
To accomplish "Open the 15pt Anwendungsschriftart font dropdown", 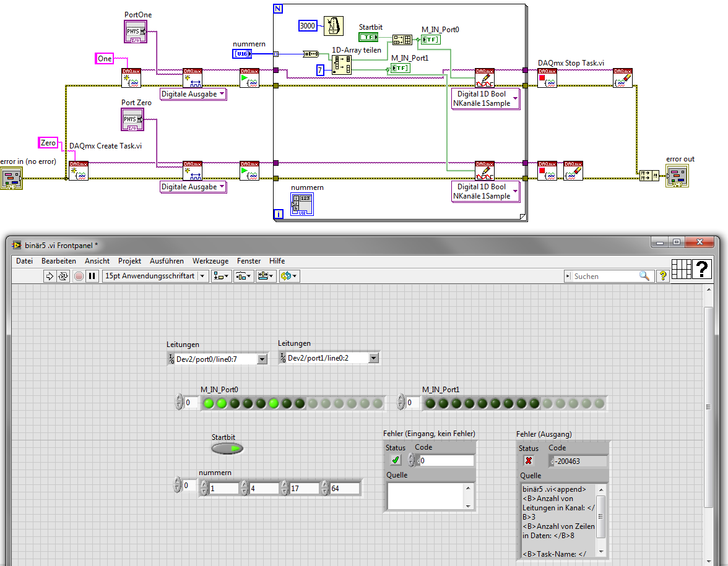I will tap(155, 276).
